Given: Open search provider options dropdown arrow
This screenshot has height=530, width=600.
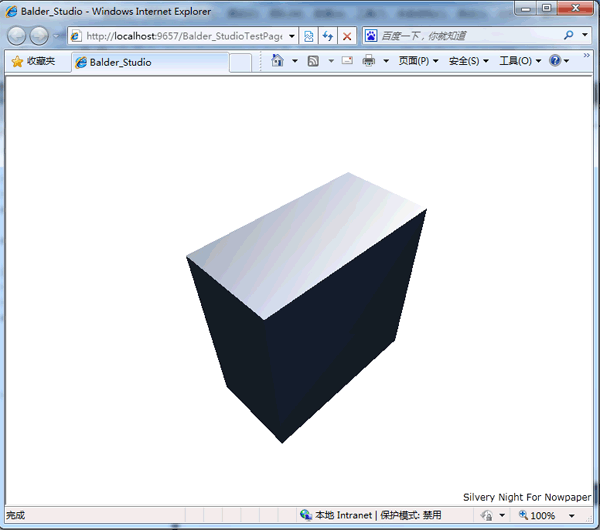Looking at the screenshot, I should pyautogui.click(x=585, y=35).
